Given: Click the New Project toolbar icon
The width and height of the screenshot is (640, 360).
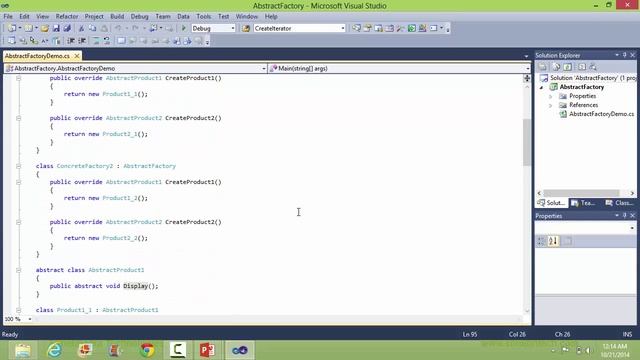Looking at the screenshot, I should (12, 28).
